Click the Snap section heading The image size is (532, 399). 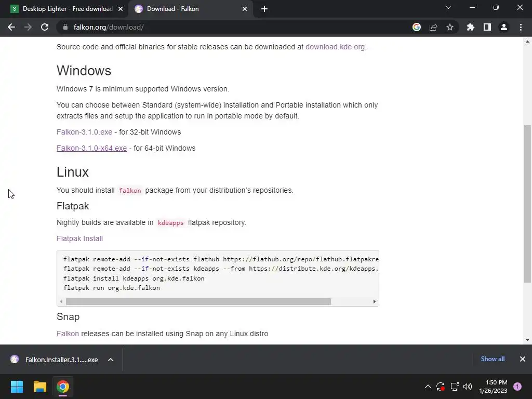pos(68,316)
